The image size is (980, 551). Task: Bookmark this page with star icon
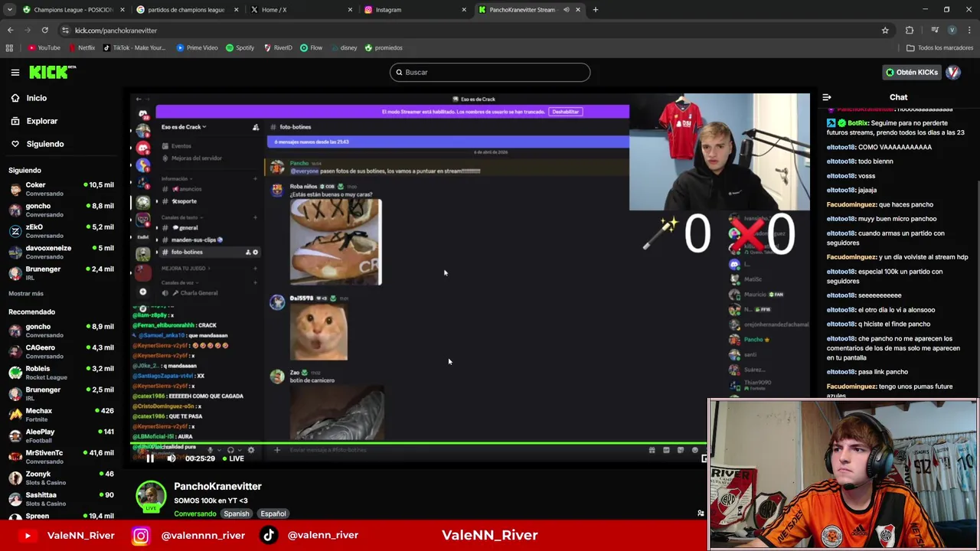[885, 30]
